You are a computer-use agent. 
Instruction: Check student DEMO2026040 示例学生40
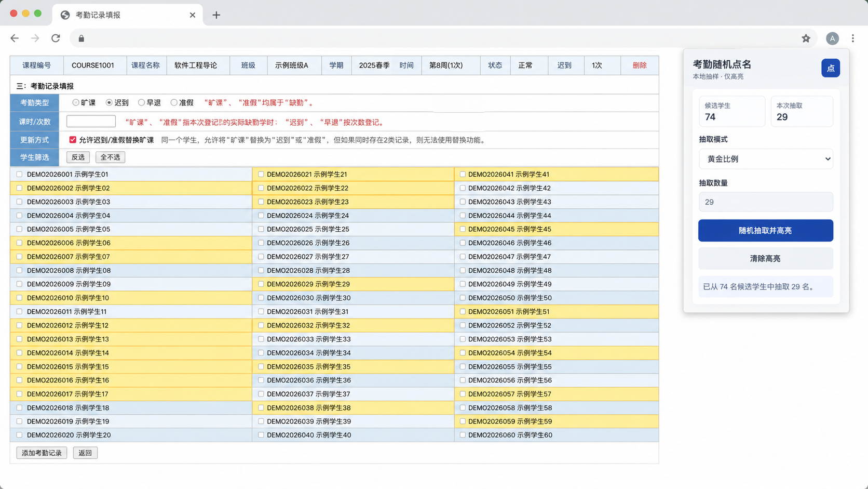click(x=261, y=435)
